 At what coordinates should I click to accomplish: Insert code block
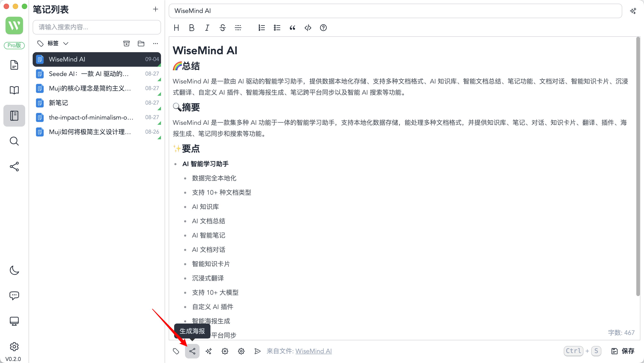coord(308,28)
